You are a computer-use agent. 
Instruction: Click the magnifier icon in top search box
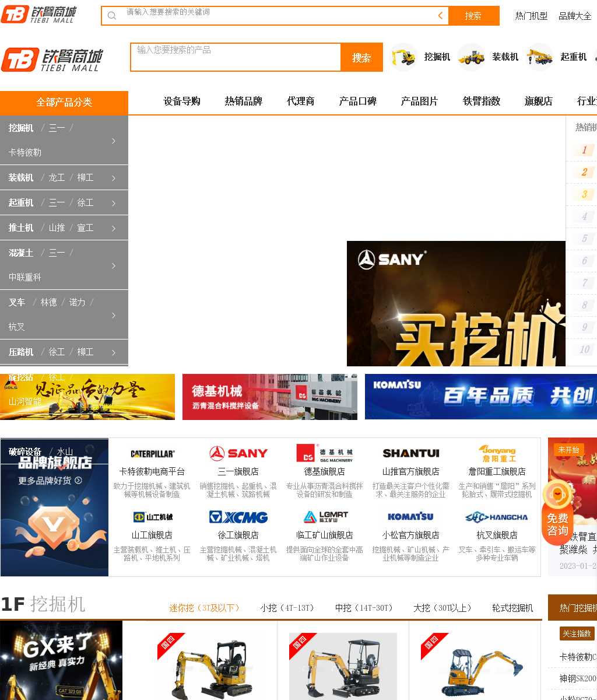[x=112, y=16]
